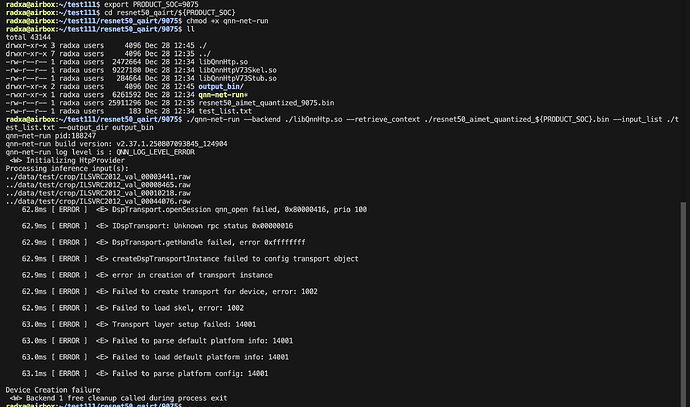Click libQnnHtpV73Skel.so filename in listing
Image resolution: width=690 pixels, height=407 pixels.
238,70
